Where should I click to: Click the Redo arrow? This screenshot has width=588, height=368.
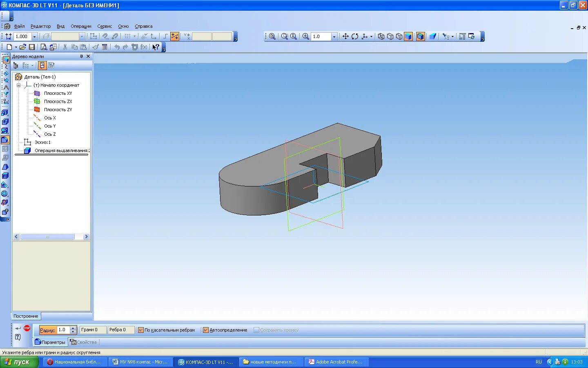pos(125,47)
